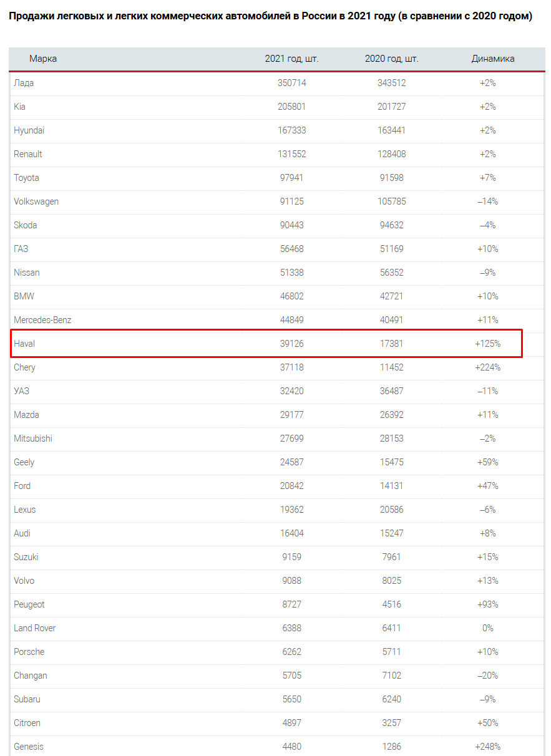Click the Volkswagen brand cell

(36, 201)
